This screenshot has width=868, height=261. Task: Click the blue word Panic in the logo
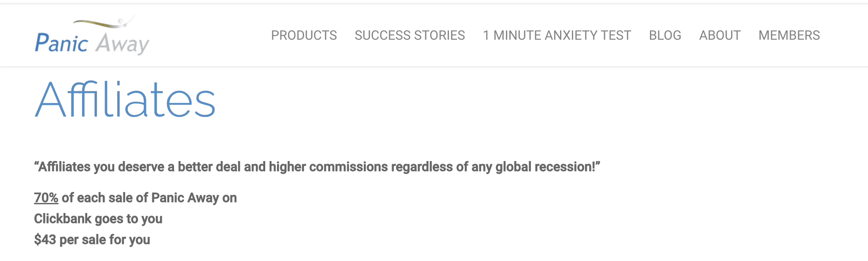(62, 43)
